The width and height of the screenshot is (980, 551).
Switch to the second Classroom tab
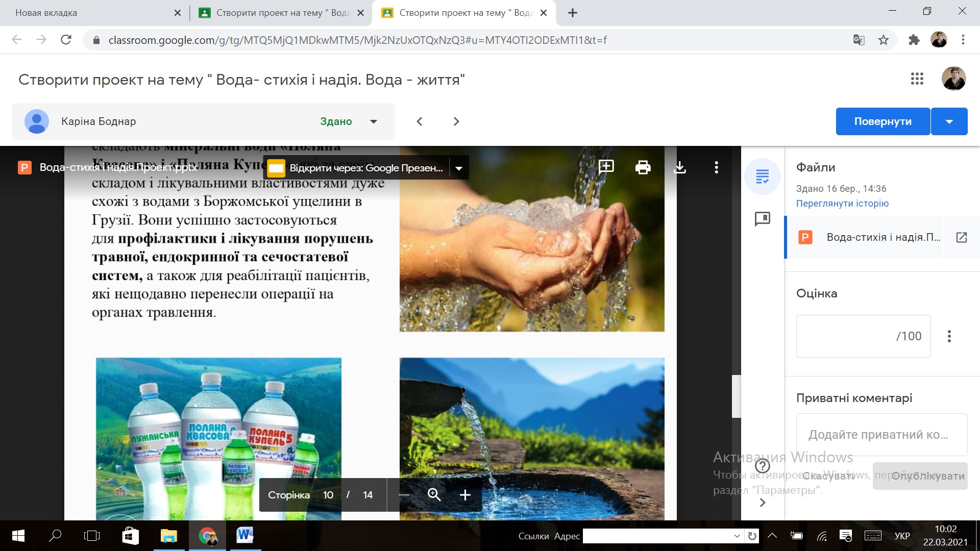(281, 13)
